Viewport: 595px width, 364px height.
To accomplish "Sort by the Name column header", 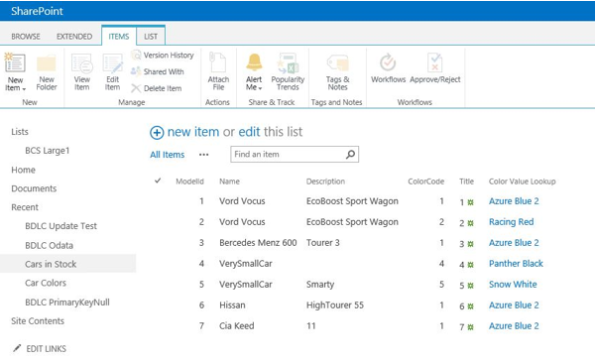I will tap(229, 182).
